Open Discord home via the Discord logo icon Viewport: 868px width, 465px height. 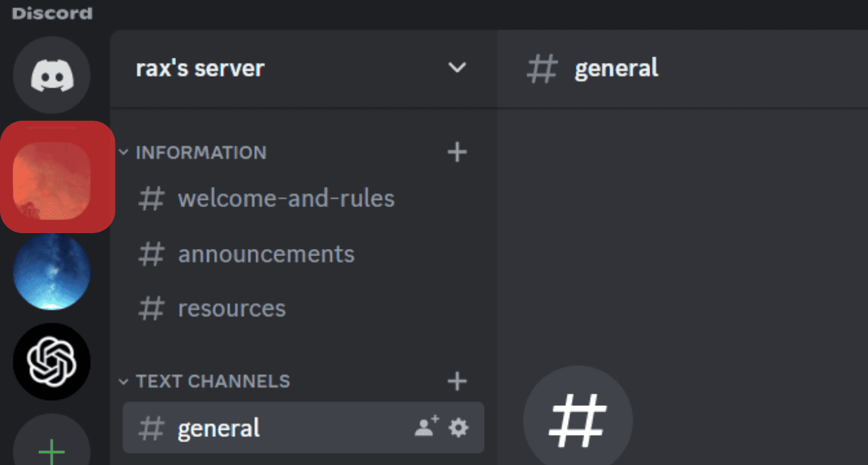pyautogui.click(x=51, y=74)
